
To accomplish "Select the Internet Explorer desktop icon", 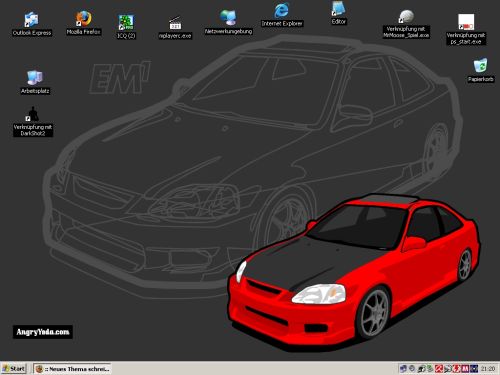I will (282, 15).
